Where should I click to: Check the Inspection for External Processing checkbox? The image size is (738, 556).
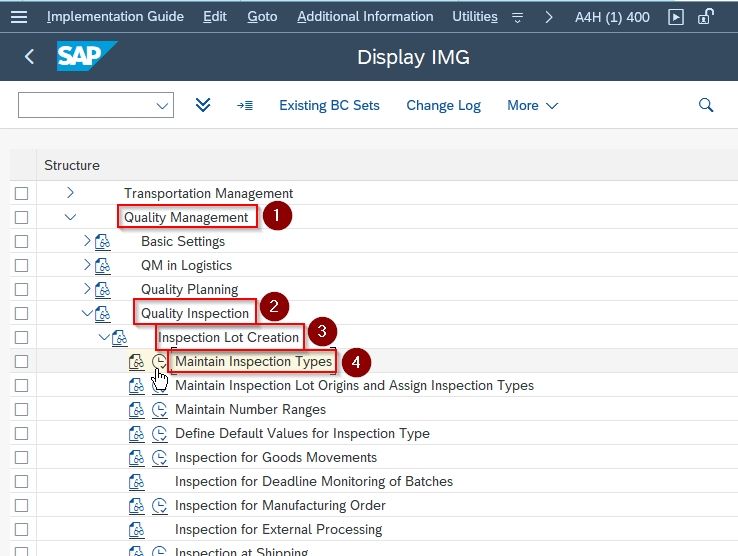(21, 530)
